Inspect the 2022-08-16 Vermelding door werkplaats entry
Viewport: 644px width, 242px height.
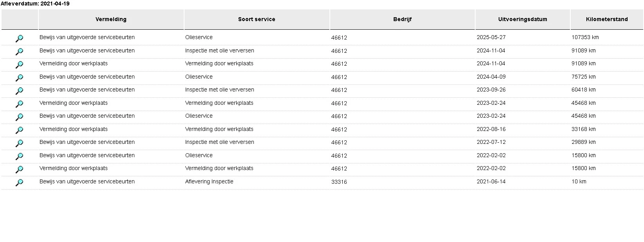tap(19, 130)
